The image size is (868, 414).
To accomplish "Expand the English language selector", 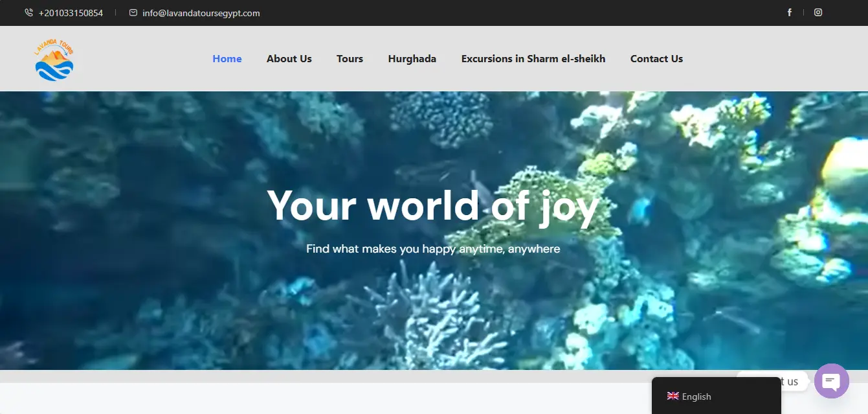I will pos(717,396).
